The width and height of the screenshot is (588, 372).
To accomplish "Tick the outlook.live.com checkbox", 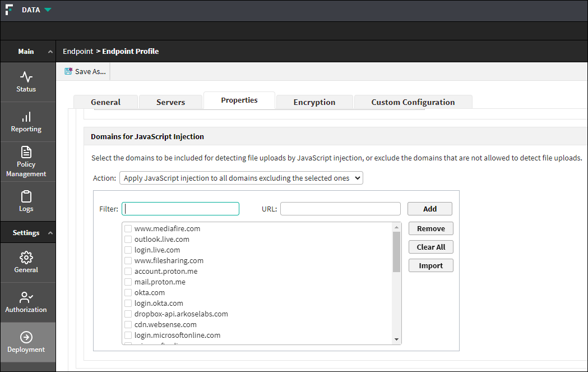I will 128,240.
